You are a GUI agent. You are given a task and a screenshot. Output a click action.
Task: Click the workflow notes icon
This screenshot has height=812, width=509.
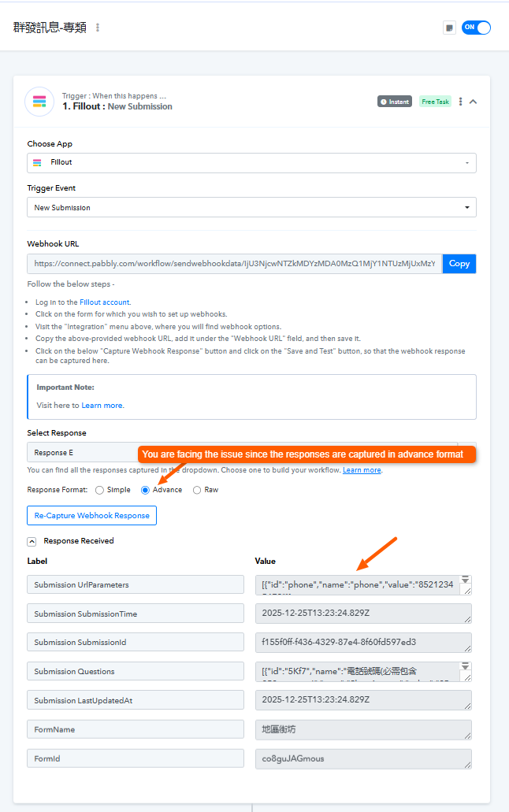[449, 28]
